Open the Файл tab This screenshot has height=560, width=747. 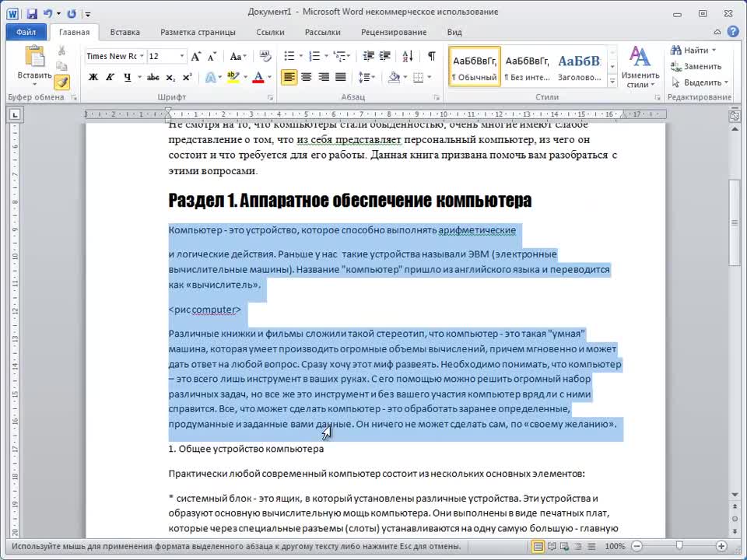(26, 32)
